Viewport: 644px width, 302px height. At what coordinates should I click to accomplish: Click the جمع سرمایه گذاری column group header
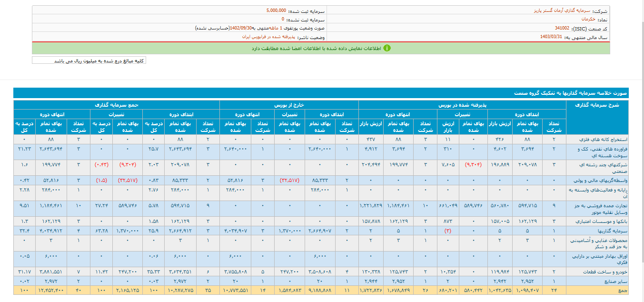click(x=117, y=104)
